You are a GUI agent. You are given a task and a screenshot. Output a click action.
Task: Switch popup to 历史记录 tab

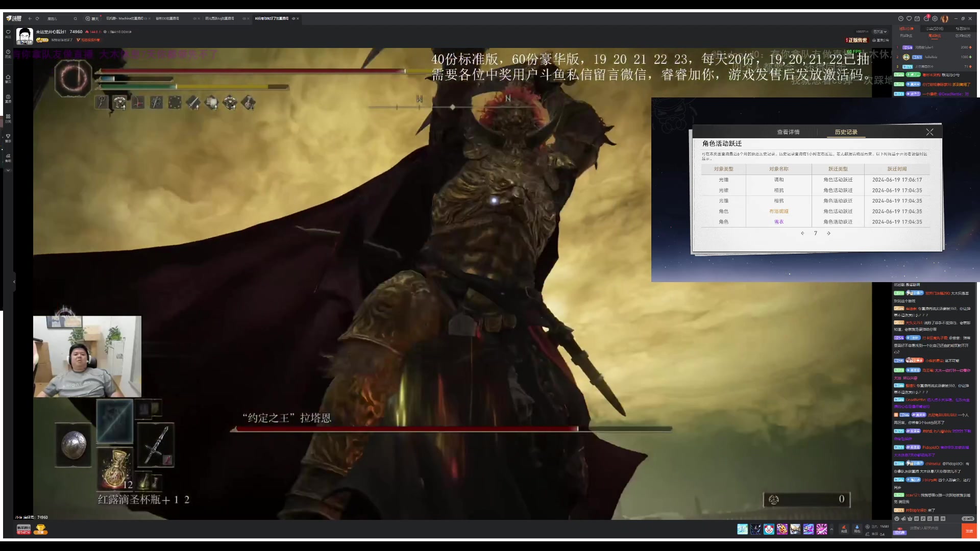pyautogui.click(x=846, y=132)
